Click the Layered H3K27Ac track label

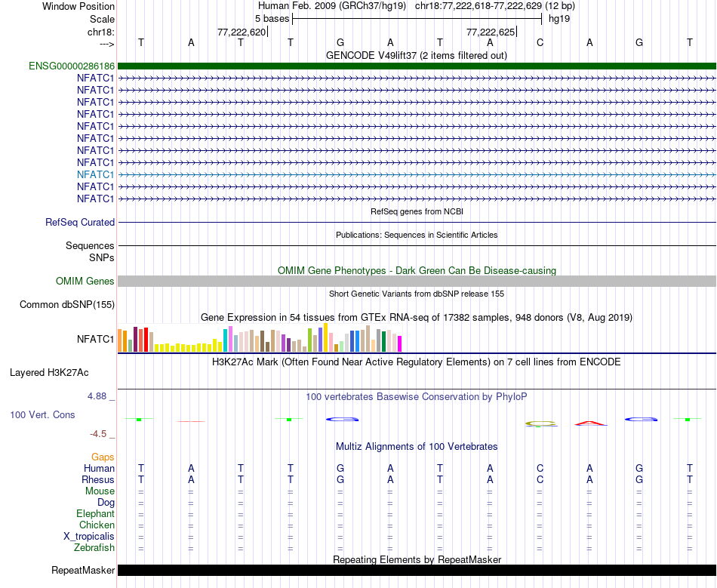coord(49,373)
